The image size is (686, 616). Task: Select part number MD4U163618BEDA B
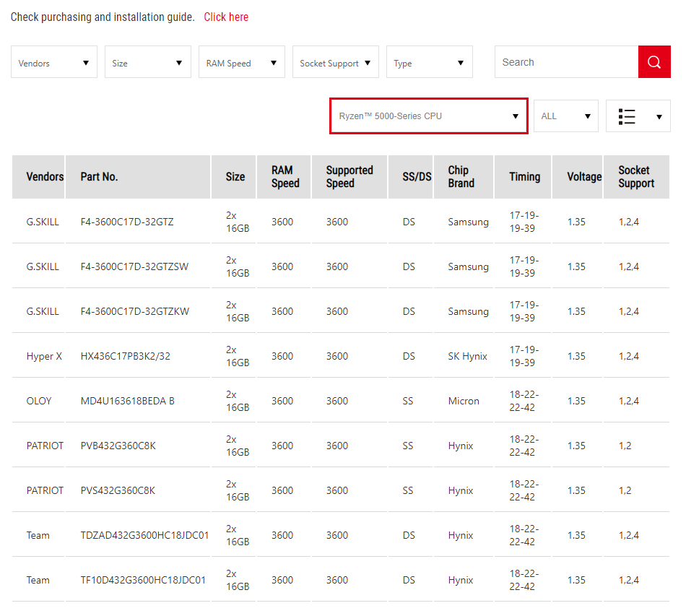pos(127,402)
